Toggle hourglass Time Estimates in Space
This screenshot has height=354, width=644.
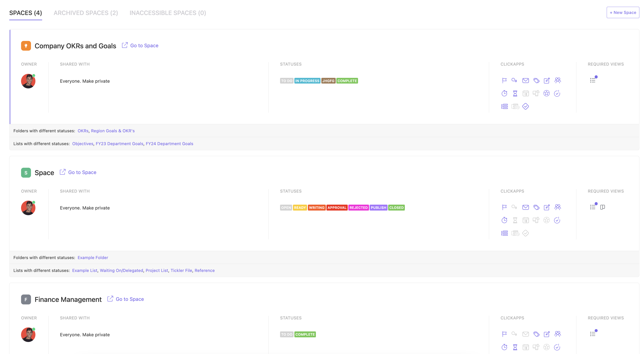[x=515, y=220]
